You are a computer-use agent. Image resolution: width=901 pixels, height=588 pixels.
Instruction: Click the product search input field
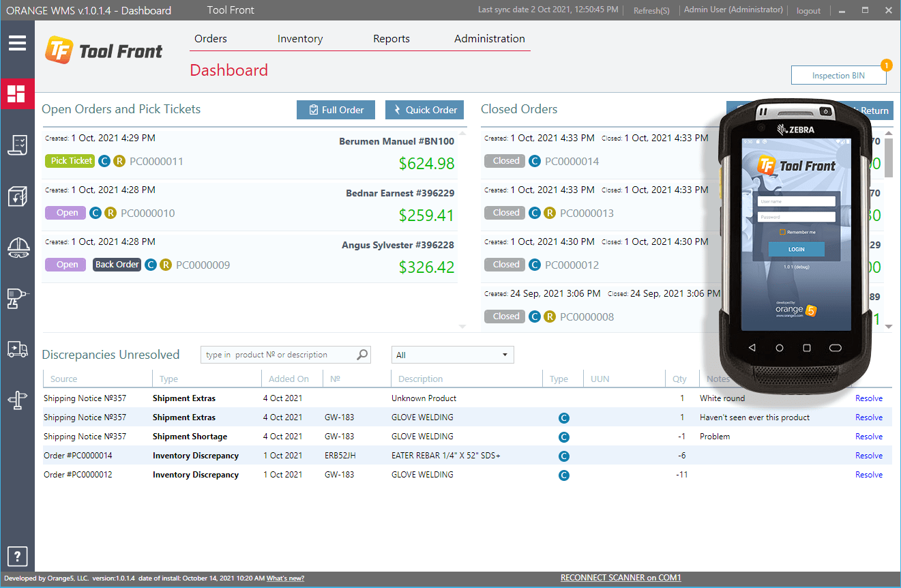click(x=280, y=355)
